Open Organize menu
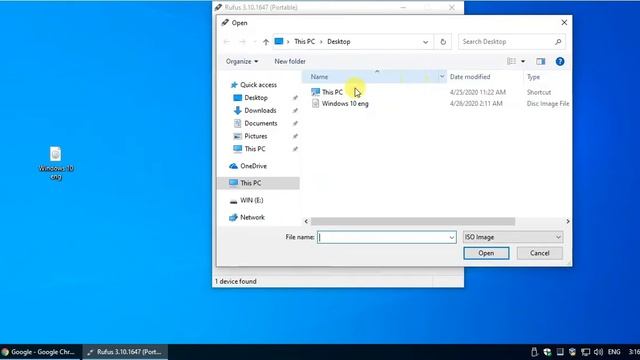640x360 pixels. (242, 61)
